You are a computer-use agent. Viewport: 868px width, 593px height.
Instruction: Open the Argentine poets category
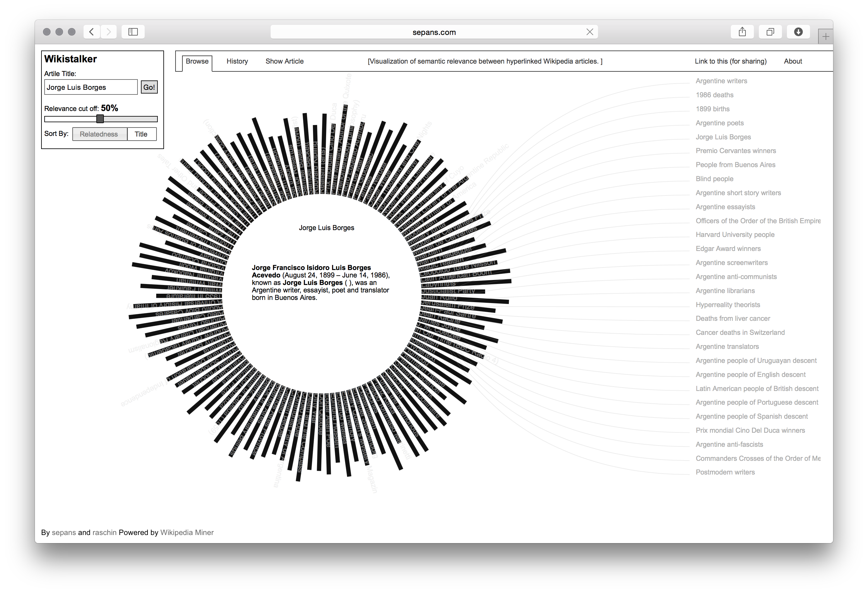(719, 123)
